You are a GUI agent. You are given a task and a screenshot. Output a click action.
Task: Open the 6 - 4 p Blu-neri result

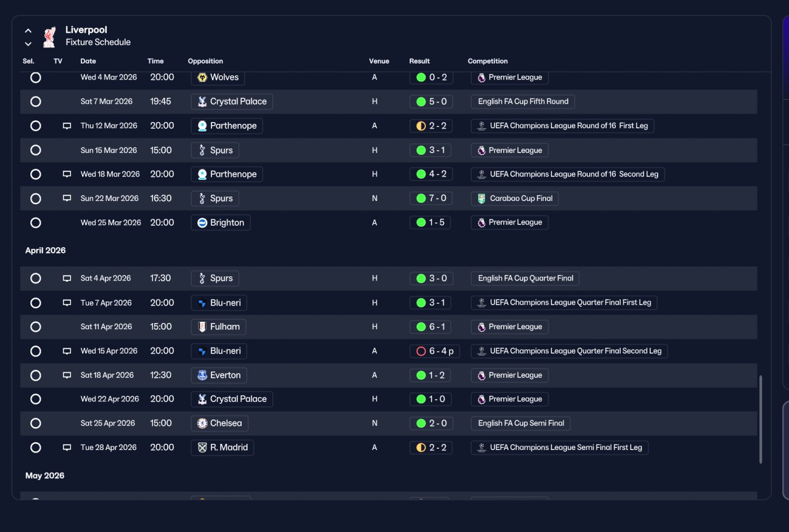tap(435, 351)
